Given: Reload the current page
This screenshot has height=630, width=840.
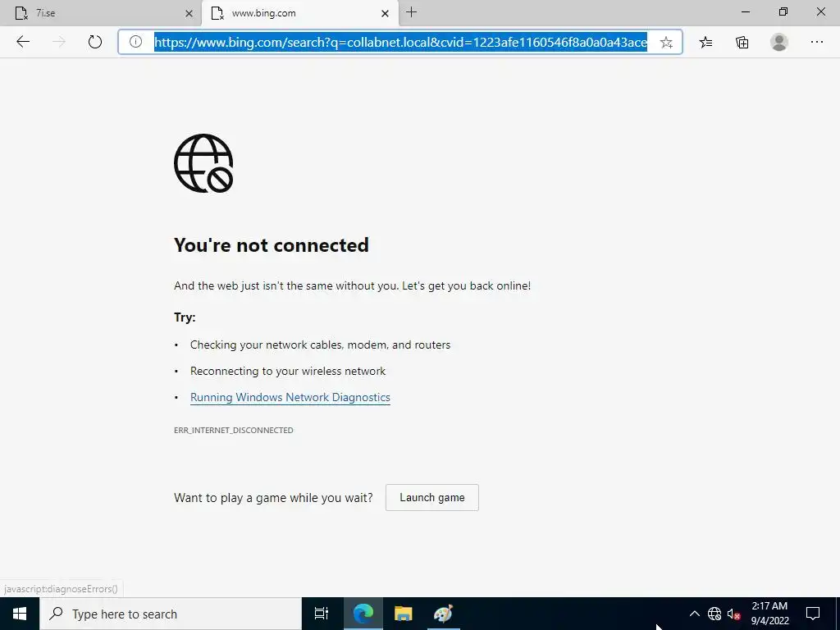Looking at the screenshot, I should point(95,42).
